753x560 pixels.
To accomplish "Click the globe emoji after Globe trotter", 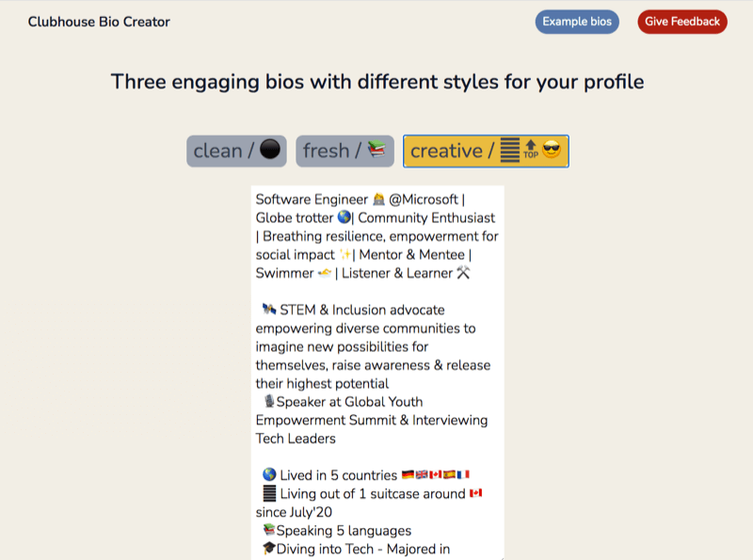I will coord(344,217).
